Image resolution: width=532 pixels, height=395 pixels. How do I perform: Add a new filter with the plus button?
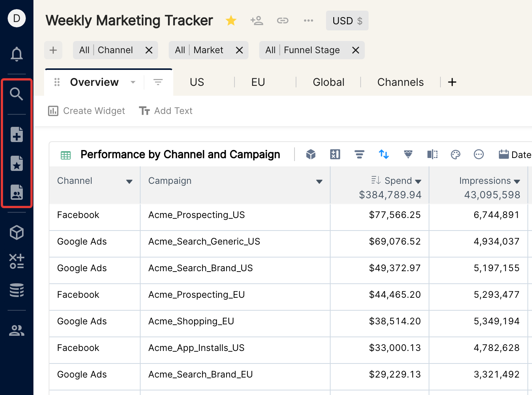[x=53, y=50]
